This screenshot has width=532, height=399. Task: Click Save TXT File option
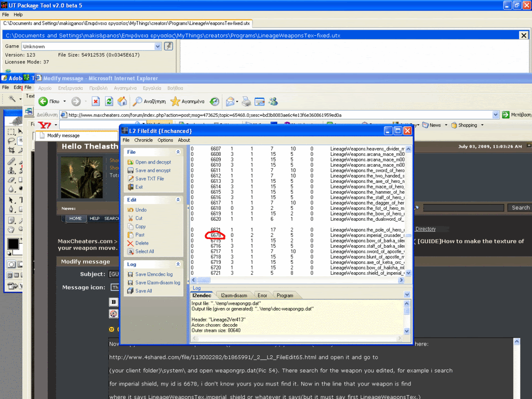click(149, 179)
